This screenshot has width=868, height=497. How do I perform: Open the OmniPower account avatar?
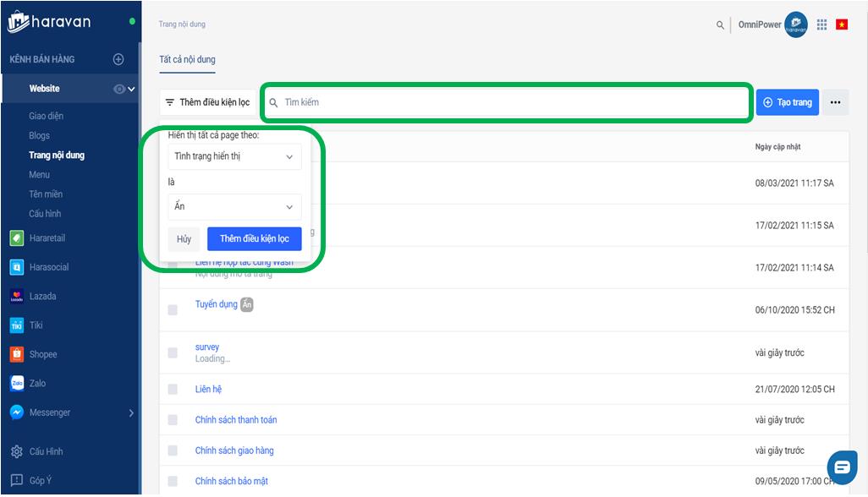(795, 25)
